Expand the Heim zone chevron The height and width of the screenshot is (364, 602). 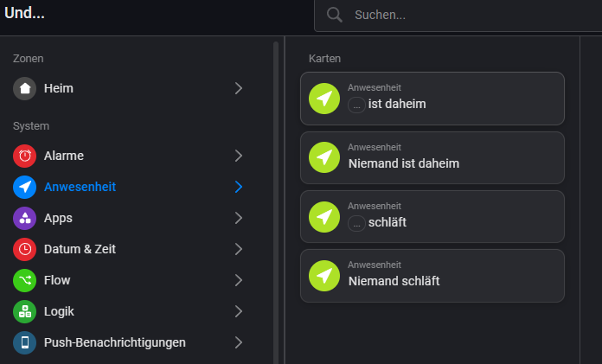coord(239,88)
